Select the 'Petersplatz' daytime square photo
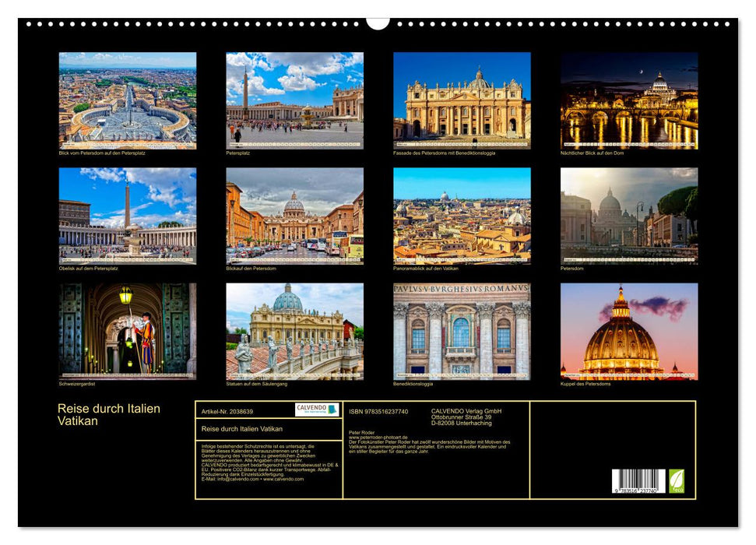 pos(293,101)
